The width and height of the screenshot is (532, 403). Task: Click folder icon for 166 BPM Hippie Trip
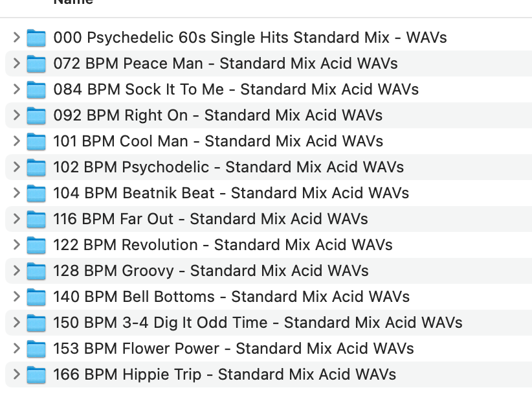pos(36,375)
